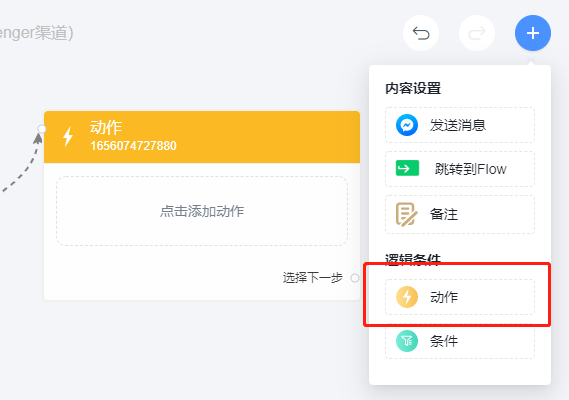This screenshot has width=569, height=400.
Task: Choose the 条件 option under 逻辑条件
Action: 460,341
